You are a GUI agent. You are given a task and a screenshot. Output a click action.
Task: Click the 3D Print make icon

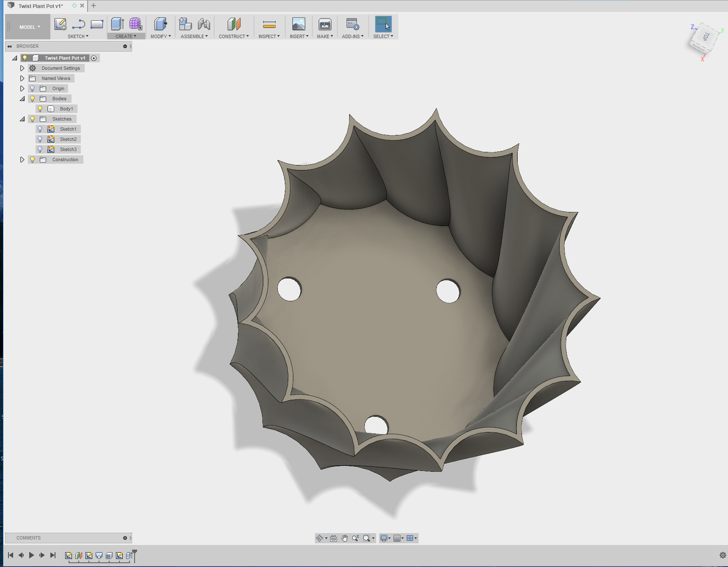[x=325, y=24]
